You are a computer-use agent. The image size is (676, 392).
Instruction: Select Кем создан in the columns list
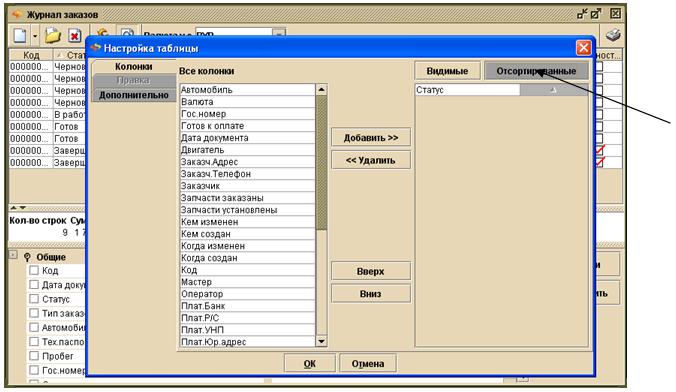[247, 234]
